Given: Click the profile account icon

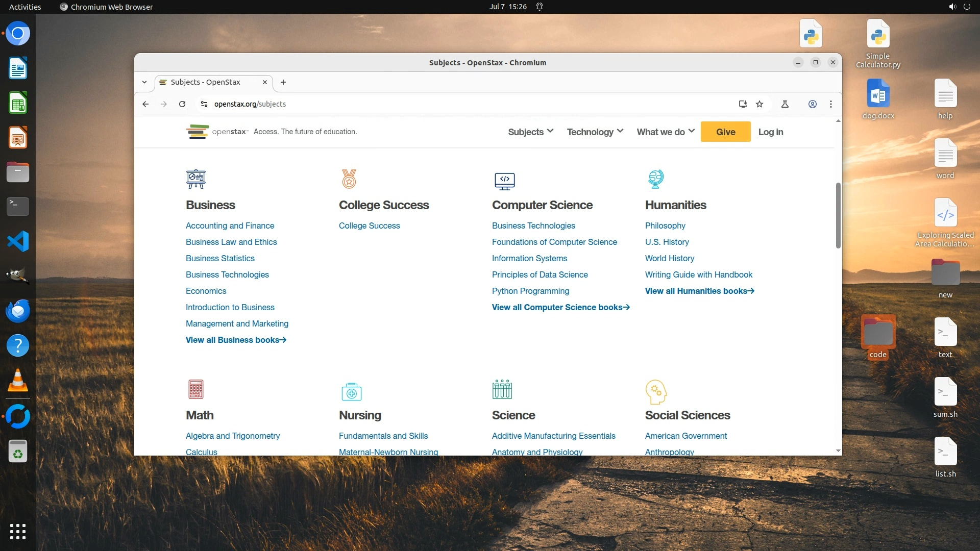Looking at the screenshot, I should pos(813,104).
